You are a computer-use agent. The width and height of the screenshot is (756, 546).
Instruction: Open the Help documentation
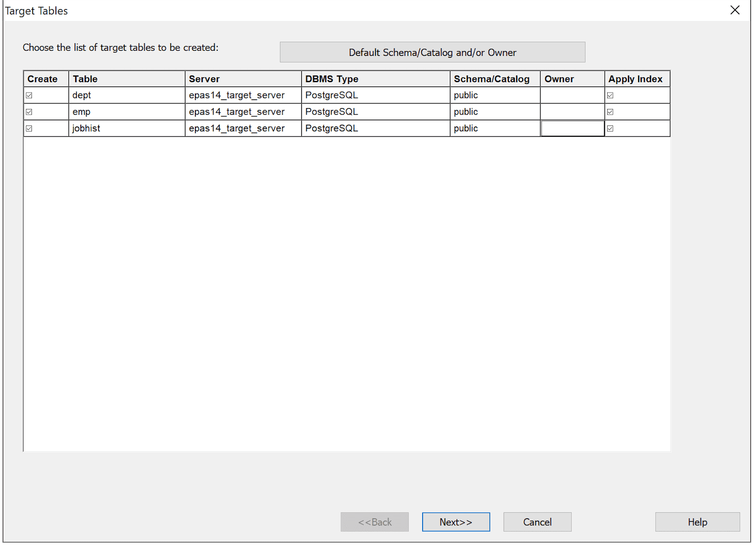[697, 522]
